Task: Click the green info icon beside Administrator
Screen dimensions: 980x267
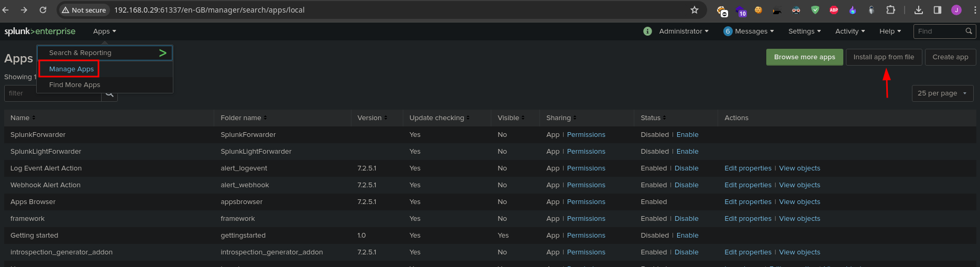Action: pos(647,31)
